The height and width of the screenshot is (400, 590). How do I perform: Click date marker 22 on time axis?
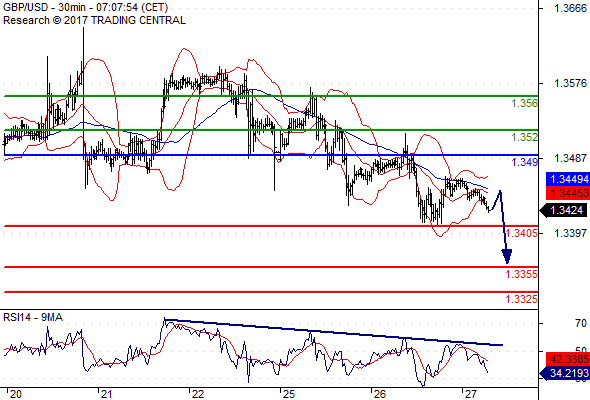[198, 394]
